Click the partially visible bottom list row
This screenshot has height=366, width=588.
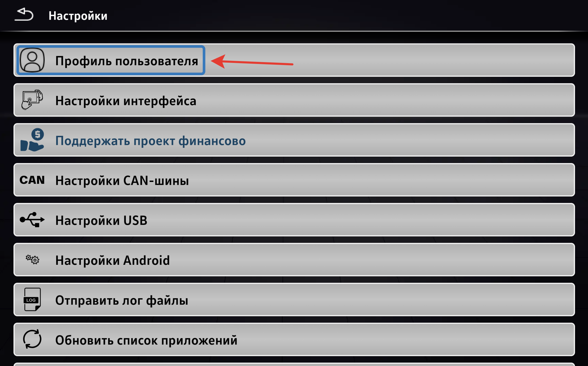pyautogui.click(x=294, y=364)
